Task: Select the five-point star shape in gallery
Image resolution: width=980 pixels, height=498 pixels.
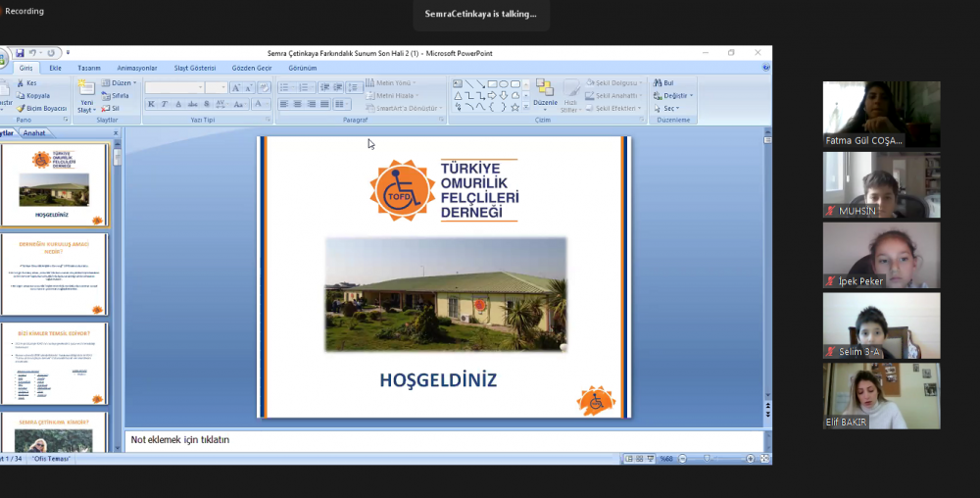Action: tap(515, 108)
